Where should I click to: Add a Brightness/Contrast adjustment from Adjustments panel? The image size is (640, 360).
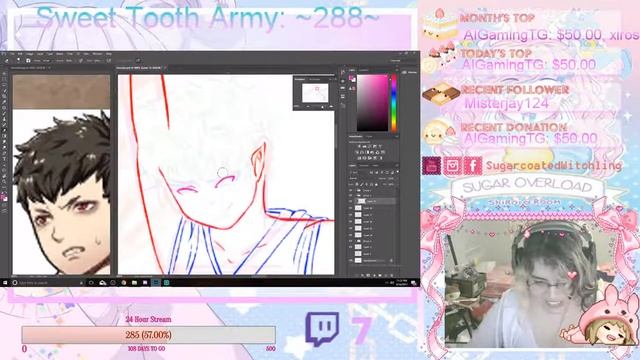point(359,146)
